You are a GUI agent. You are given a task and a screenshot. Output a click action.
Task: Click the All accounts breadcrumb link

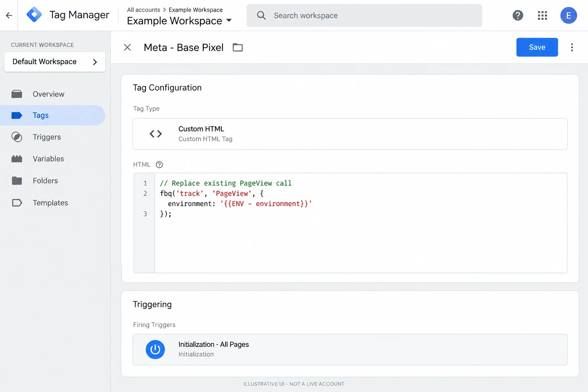click(144, 10)
